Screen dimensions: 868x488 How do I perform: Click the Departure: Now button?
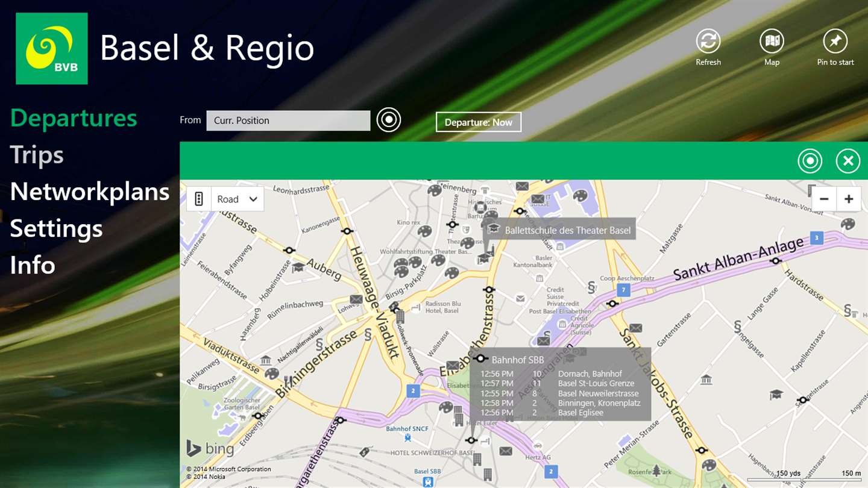(479, 122)
